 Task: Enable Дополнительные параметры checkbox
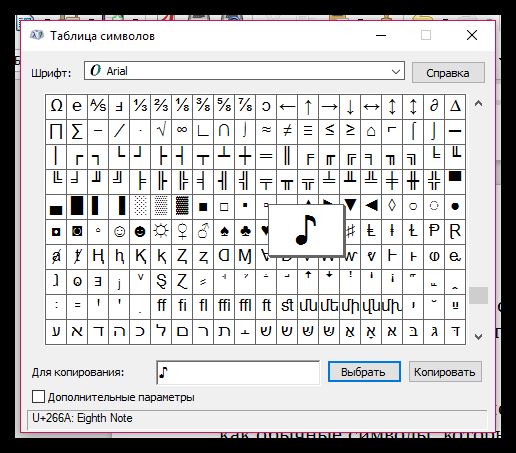tap(38, 397)
